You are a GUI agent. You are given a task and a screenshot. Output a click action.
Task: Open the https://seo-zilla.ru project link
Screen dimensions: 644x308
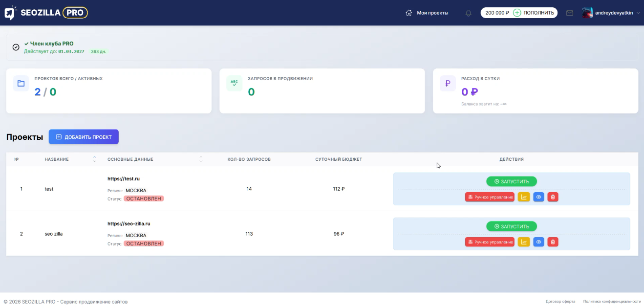pos(129,224)
